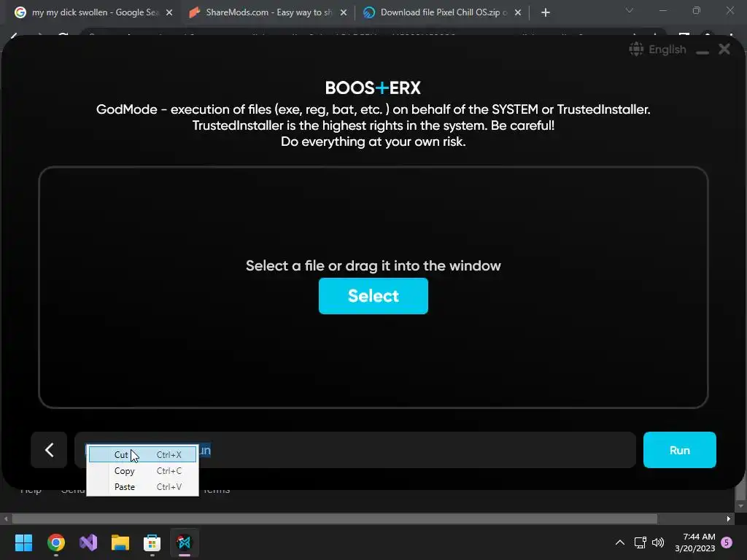This screenshot has height=560, width=747.
Task: Open a new Chrome tab
Action: pyautogui.click(x=546, y=13)
